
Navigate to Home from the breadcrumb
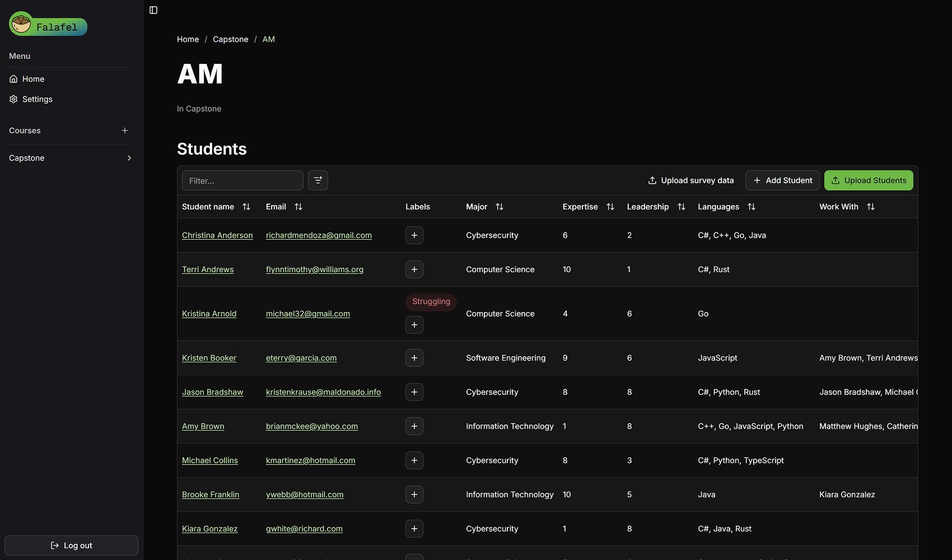point(188,39)
